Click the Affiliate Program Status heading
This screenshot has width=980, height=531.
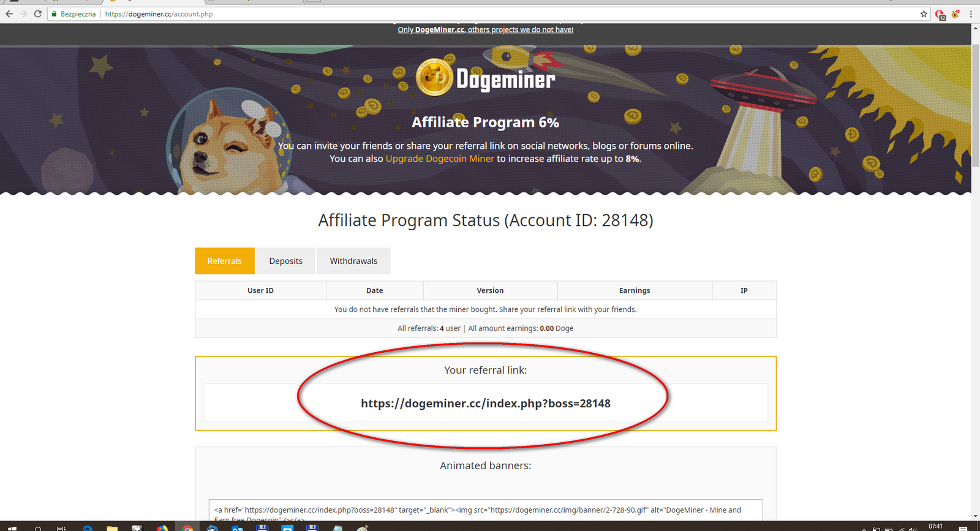click(486, 220)
